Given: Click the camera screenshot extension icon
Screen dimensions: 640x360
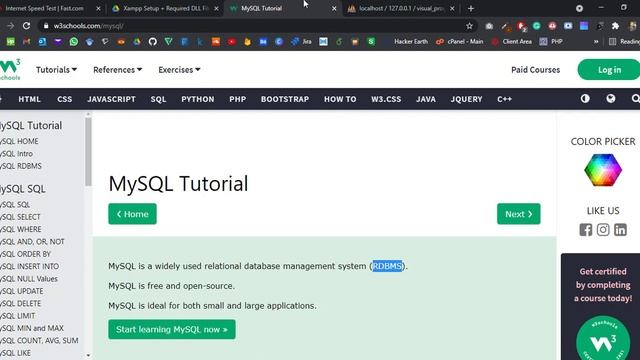Looking at the screenshot, I should 489,26.
